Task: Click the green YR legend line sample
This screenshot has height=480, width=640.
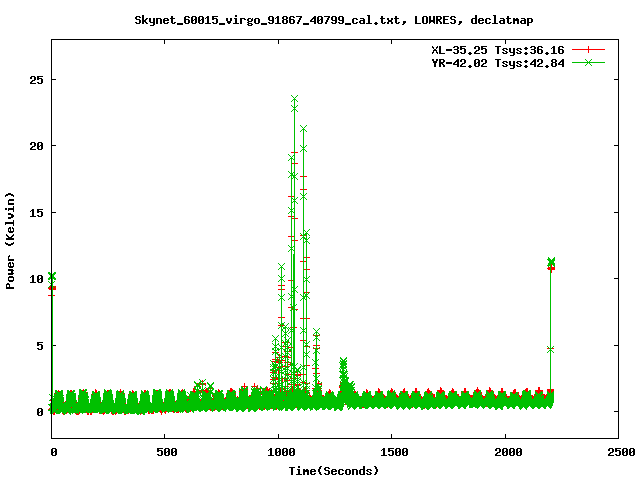Action: pyautogui.click(x=588, y=62)
